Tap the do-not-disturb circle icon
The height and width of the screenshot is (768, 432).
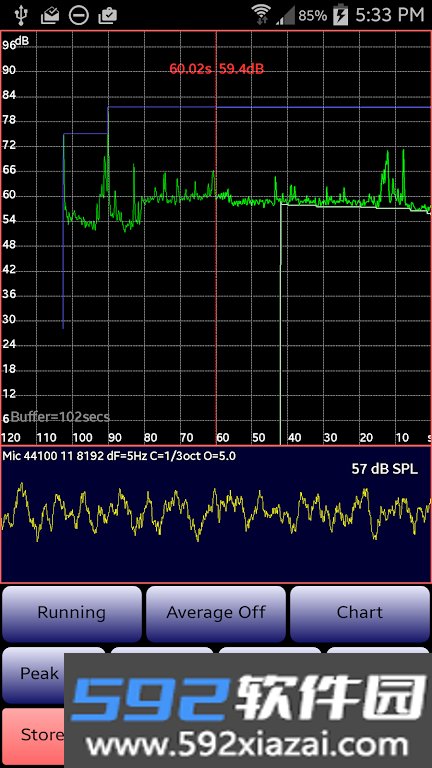point(79,15)
